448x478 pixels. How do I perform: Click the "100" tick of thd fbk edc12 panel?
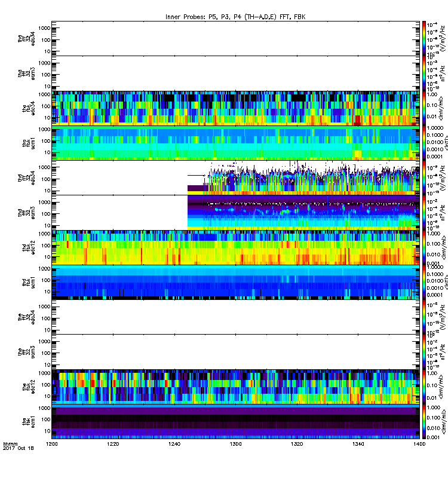[46, 246]
